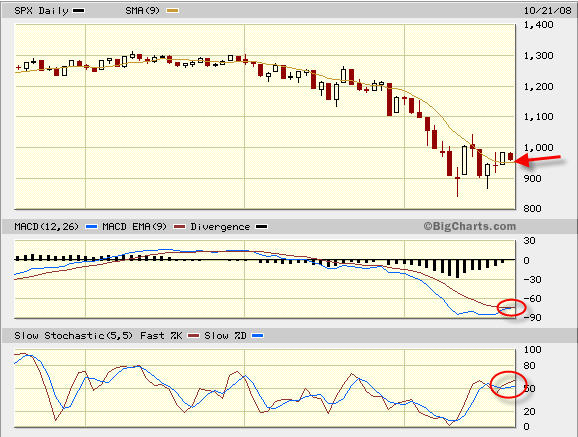
Task: Click the blue Slow %D legend swatch
Action: pos(258,336)
